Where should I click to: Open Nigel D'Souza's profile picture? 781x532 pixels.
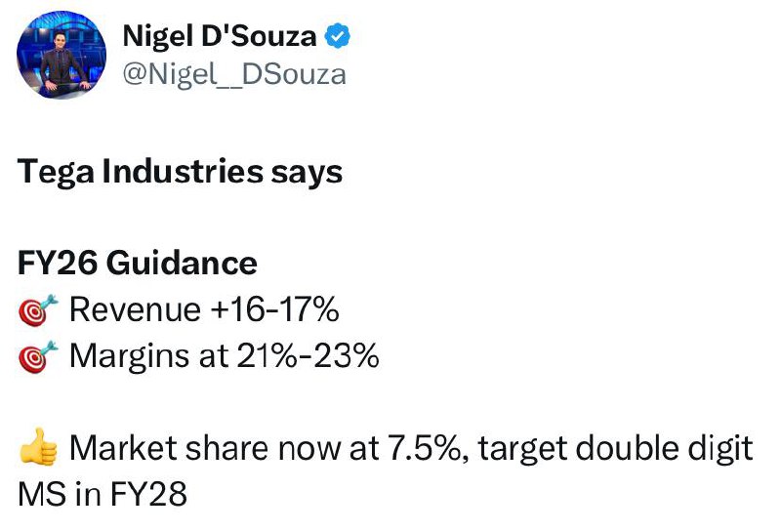(x=62, y=55)
